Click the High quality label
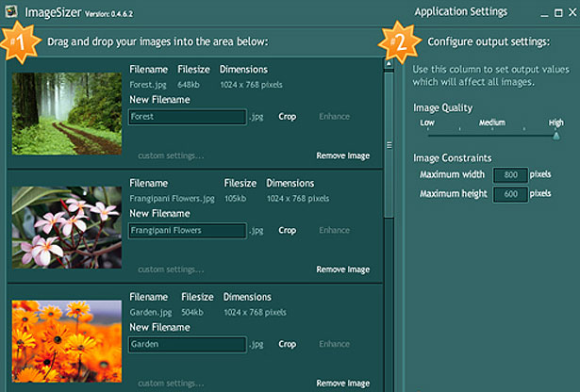 pyautogui.click(x=556, y=123)
